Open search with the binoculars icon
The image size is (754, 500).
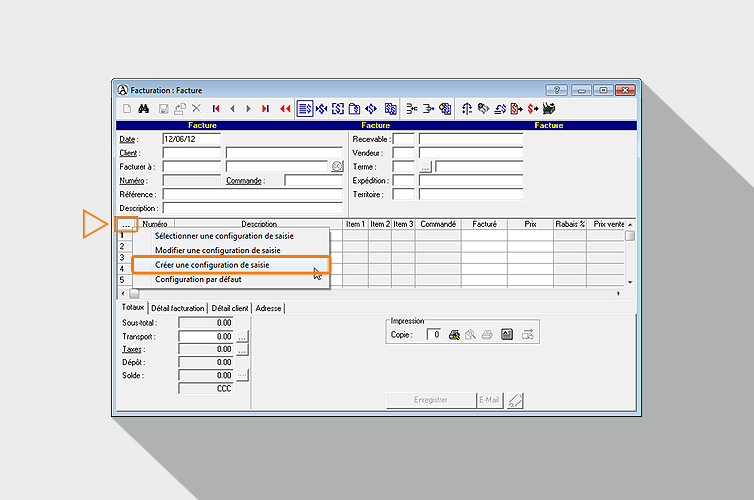(143, 109)
